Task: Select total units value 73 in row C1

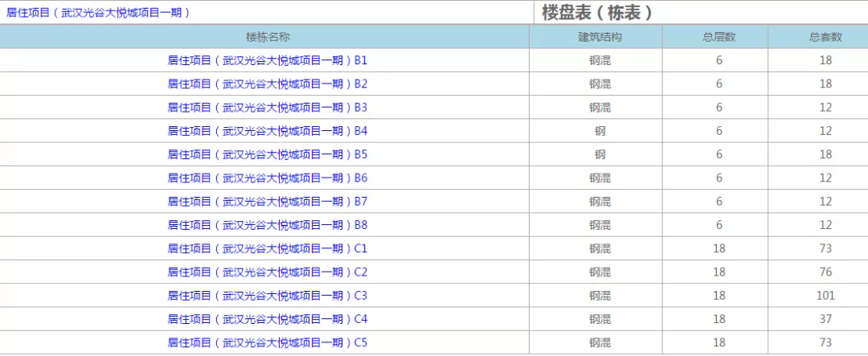Action: click(825, 248)
